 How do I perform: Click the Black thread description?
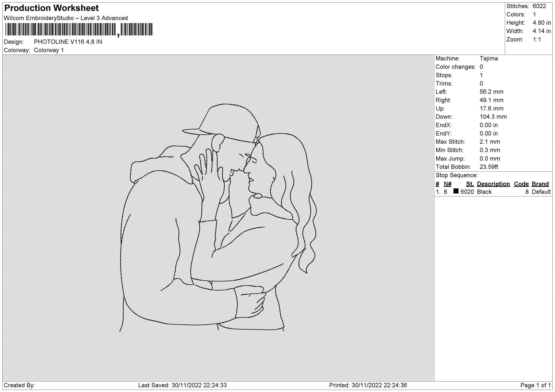click(484, 192)
